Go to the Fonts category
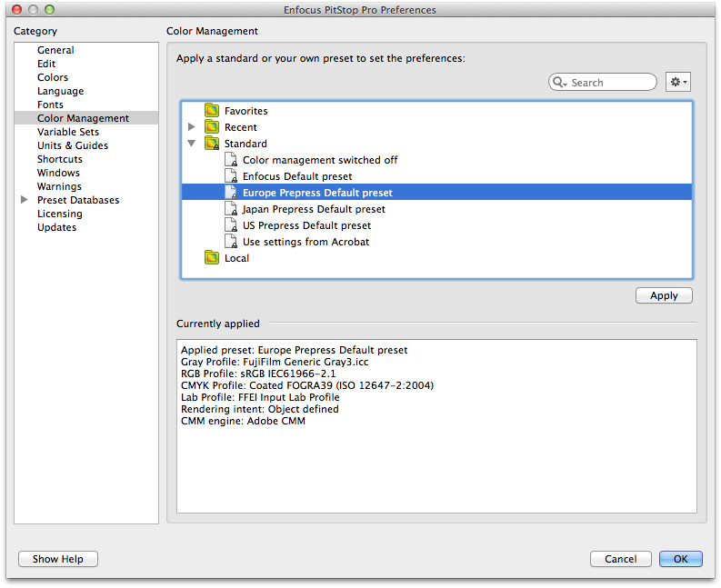This screenshot has width=721, height=588. (x=50, y=105)
